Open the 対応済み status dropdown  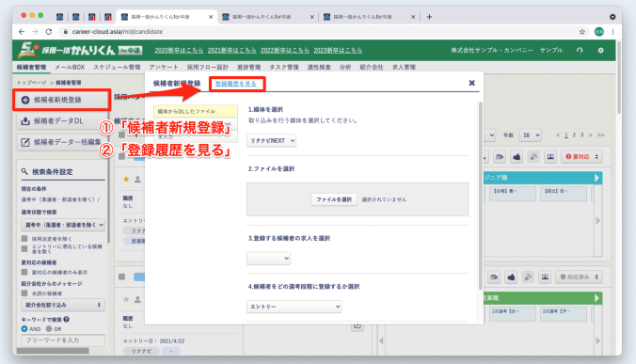[x=579, y=277]
